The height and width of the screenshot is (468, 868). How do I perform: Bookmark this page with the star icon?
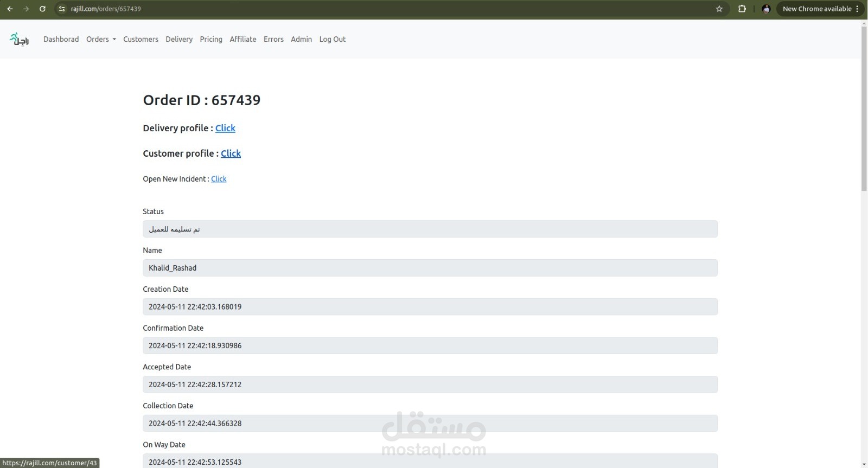(719, 9)
